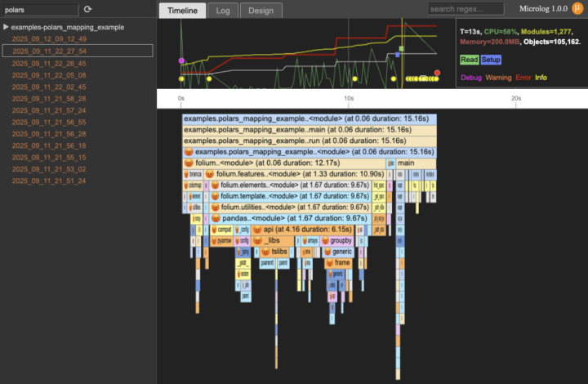Click the red error marker on the graph
This screenshot has height=384, width=588.
click(437, 73)
